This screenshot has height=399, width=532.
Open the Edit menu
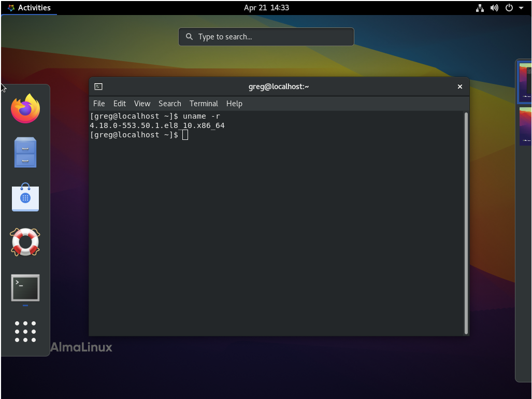coord(120,104)
